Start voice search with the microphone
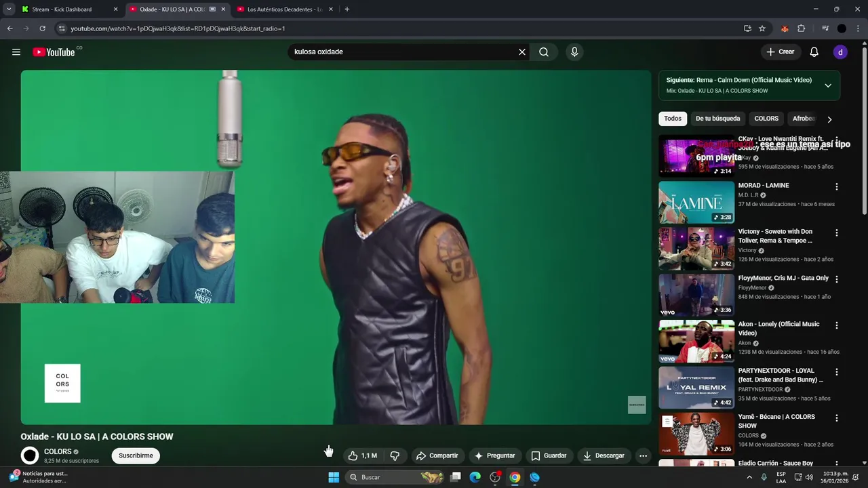Image resolution: width=868 pixels, height=488 pixels. (x=574, y=52)
